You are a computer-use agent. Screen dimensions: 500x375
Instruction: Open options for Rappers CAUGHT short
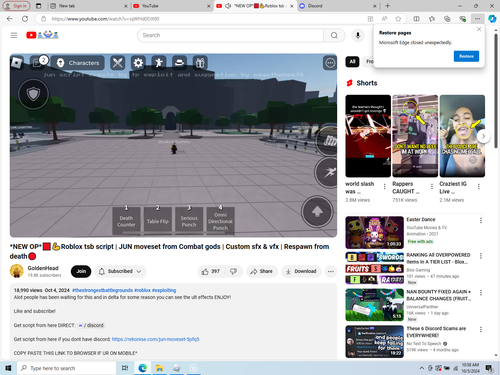432,187
